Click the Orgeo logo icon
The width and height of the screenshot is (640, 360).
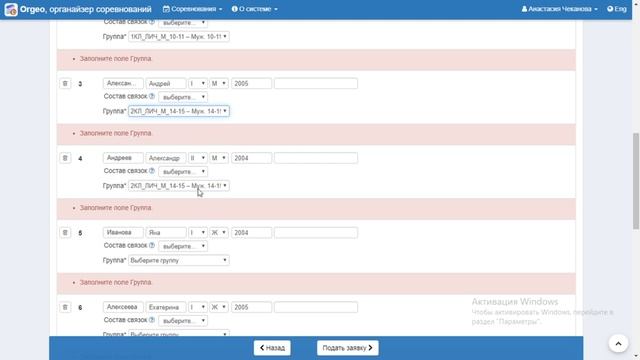[x=11, y=9]
